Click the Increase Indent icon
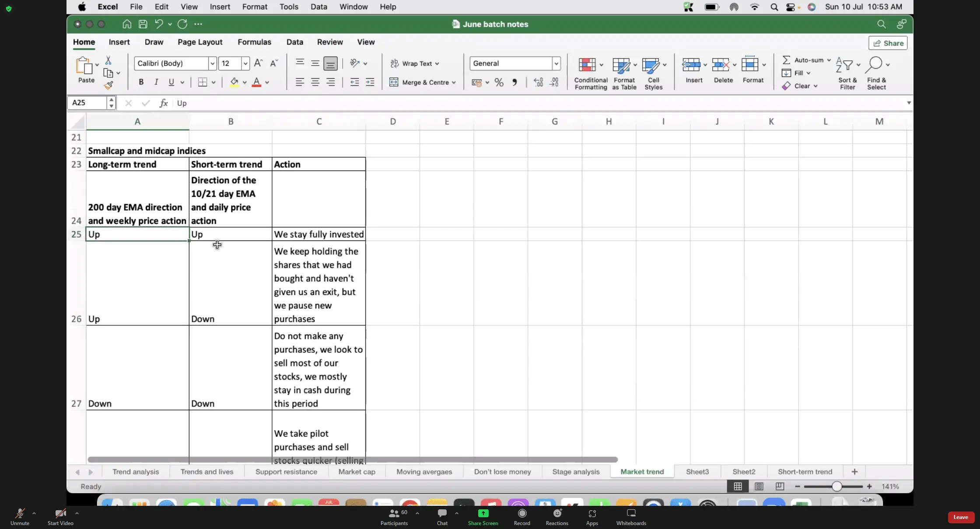 coord(370,82)
